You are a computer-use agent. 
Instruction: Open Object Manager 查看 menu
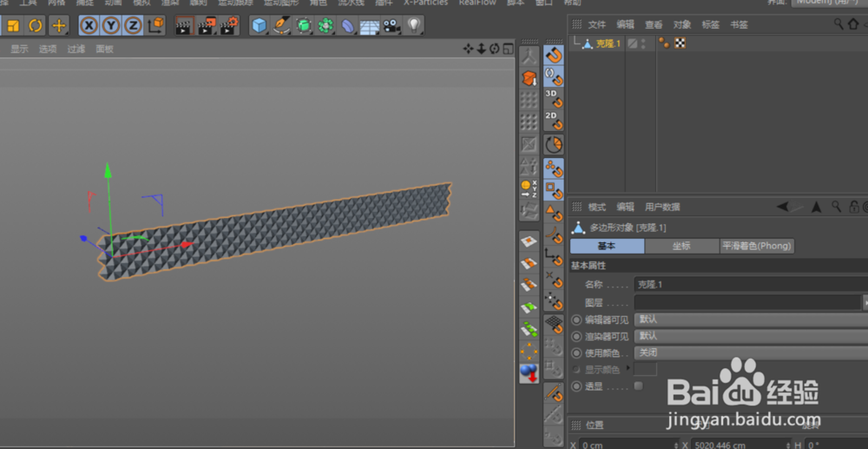(x=654, y=25)
